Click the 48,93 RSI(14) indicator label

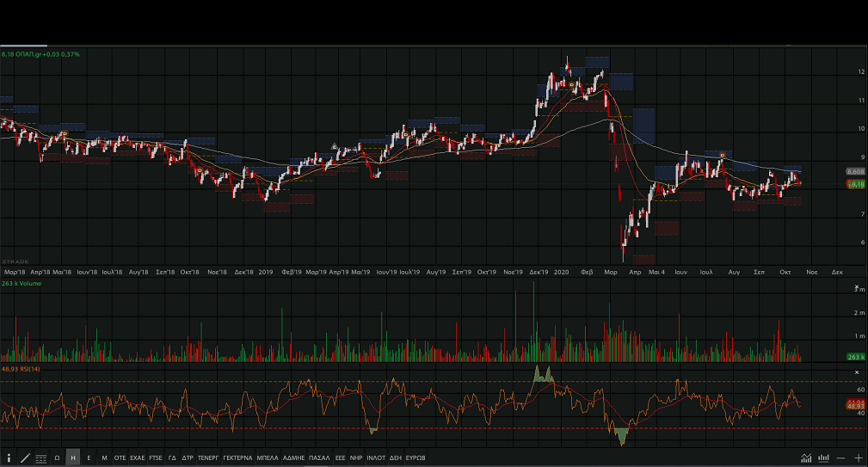21,369
